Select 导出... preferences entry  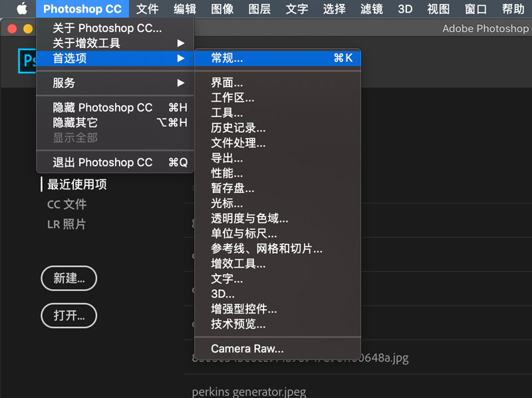(x=277, y=158)
